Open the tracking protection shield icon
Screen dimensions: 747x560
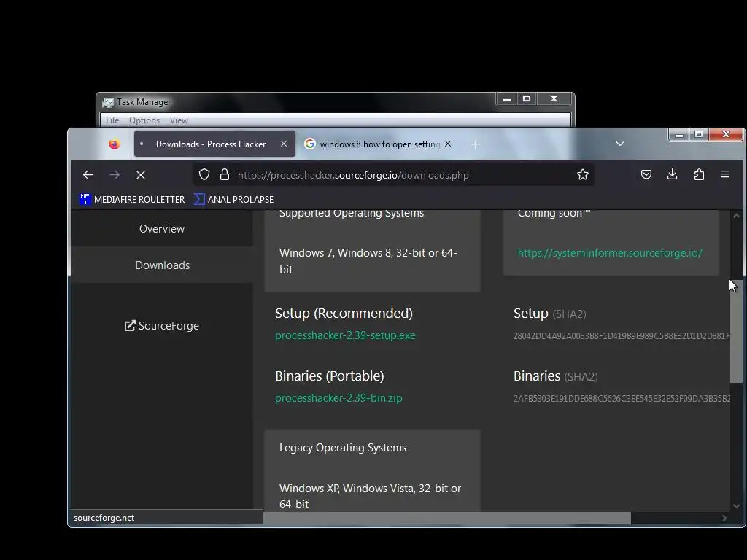click(x=204, y=175)
